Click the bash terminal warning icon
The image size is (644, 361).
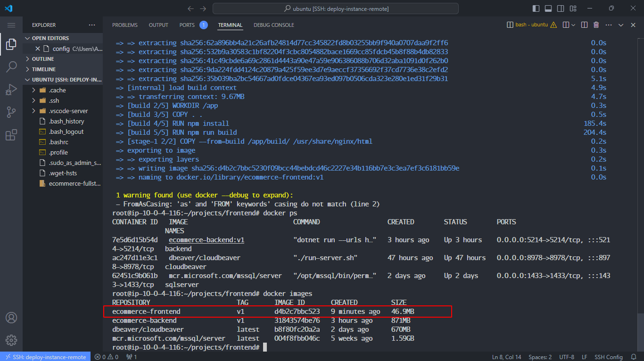[x=553, y=25]
